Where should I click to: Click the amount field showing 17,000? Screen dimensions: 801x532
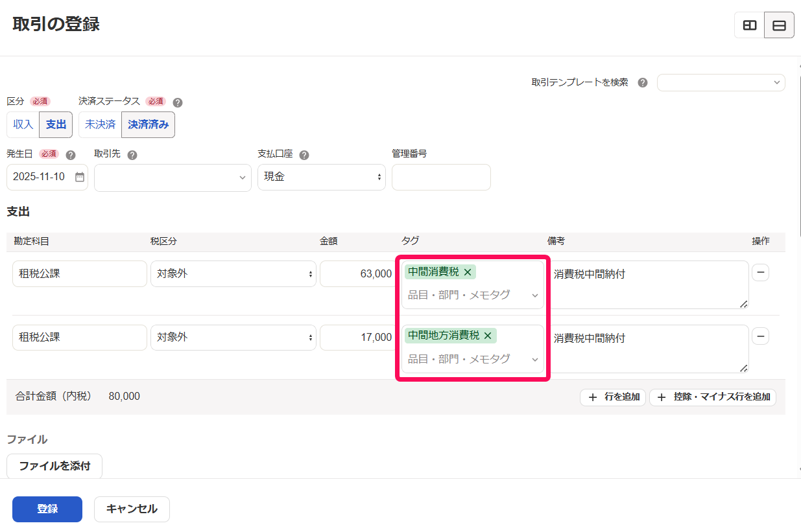pyautogui.click(x=359, y=338)
